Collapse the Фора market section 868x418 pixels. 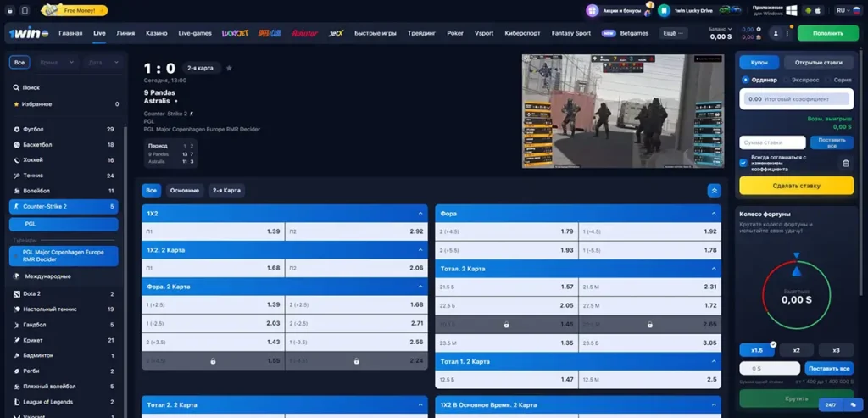tap(714, 213)
